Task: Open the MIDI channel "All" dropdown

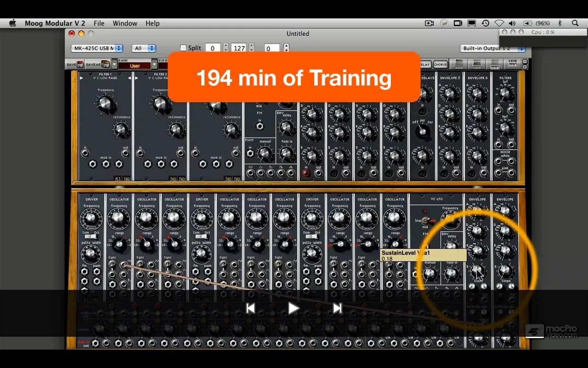Action: 144,48
